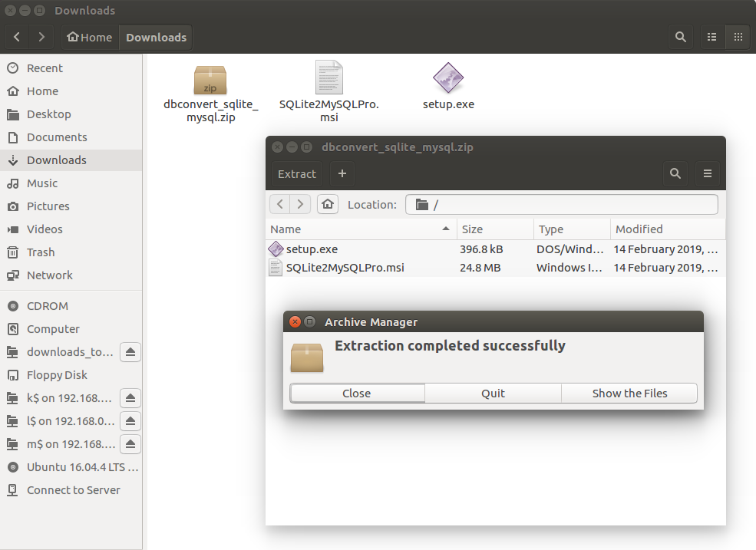This screenshot has width=756, height=550.
Task: Select setup.exe row in archive list
Action: [495, 249]
